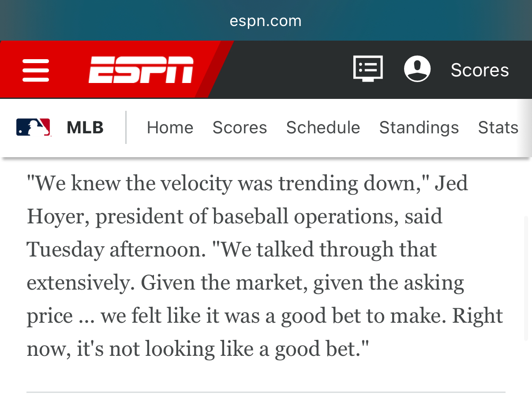Click the divider line below the quote
This screenshot has width=532, height=411.
(x=266, y=392)
